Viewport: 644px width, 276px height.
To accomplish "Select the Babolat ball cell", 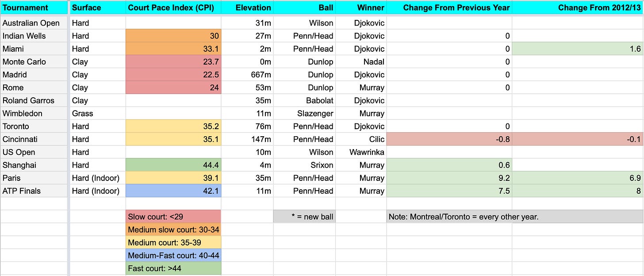I will [304, 100].
